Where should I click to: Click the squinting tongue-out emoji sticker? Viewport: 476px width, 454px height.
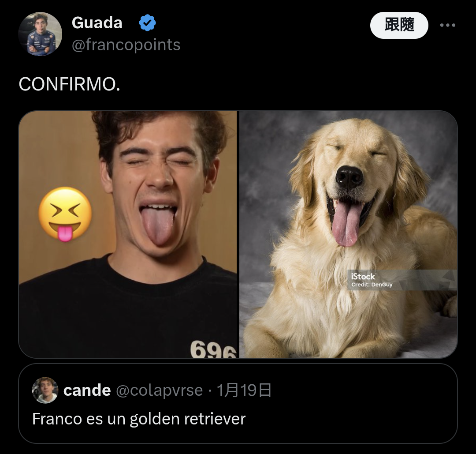click(65, 214)
